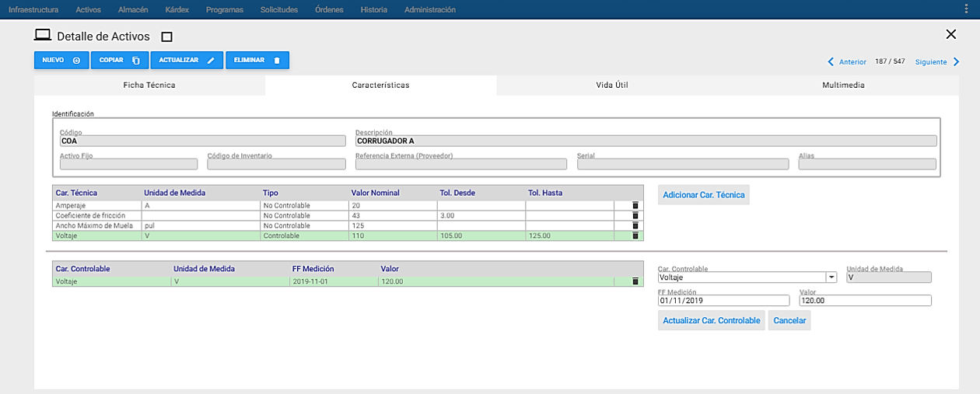Click the FF Medición column header

pyautogui.click(x=313, y=269)
